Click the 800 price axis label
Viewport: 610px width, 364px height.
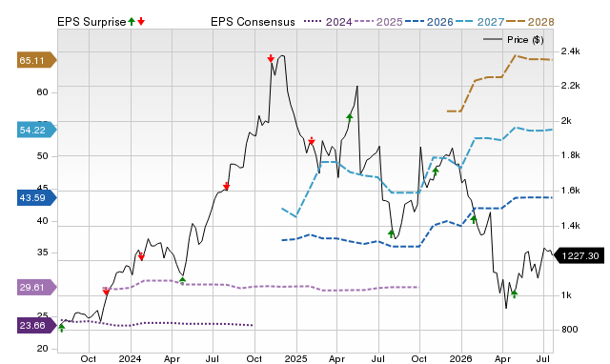[x=569, y=330]
